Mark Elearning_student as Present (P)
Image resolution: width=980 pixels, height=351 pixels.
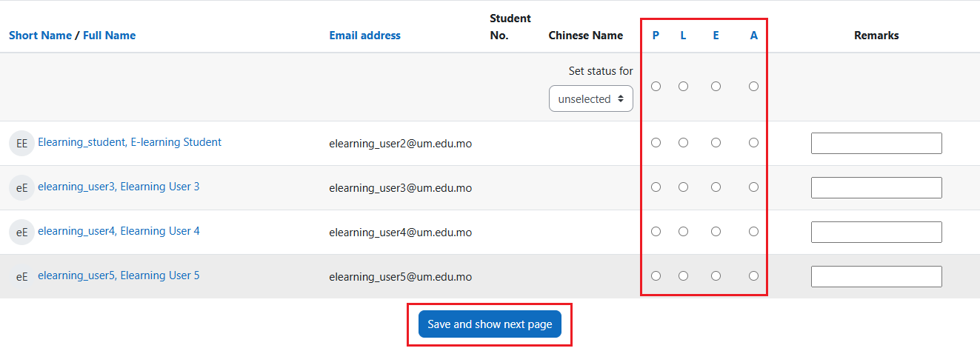[x=656, y=142]
